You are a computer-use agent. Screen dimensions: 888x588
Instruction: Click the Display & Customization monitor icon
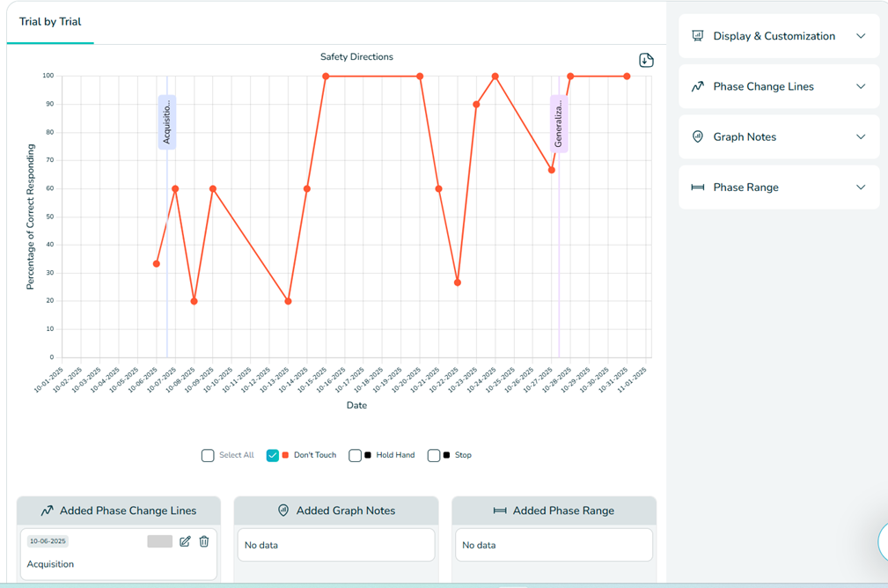[698, 36]
